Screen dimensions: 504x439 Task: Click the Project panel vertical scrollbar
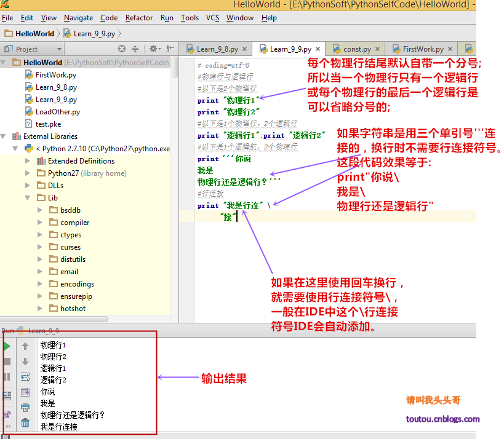[x=175, y=67]
